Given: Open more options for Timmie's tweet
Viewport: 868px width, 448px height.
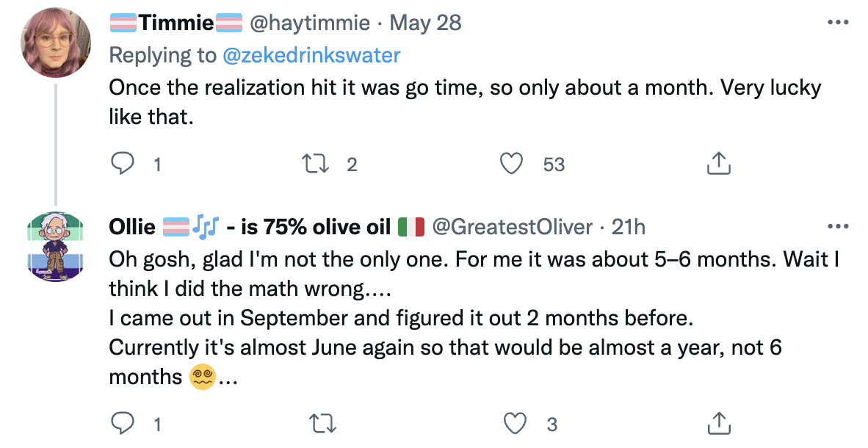Looking at the screenshot, I should pos(838,23).
